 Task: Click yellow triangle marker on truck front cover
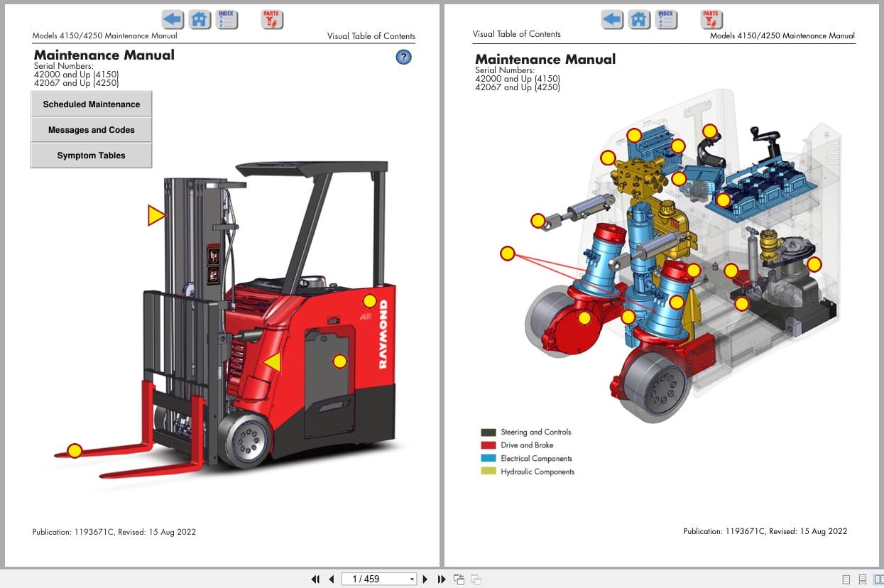273,362
